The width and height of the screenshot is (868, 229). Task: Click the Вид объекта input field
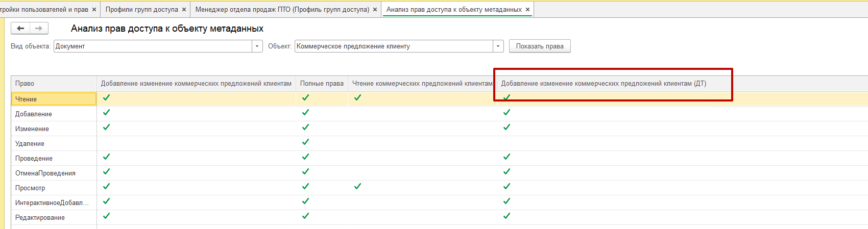tap(153, 46)
